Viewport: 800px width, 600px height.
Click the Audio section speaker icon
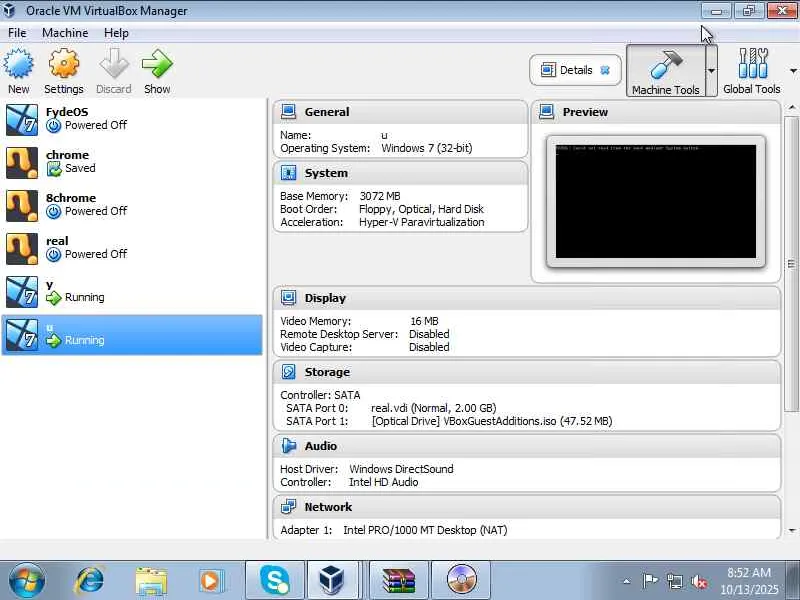(288, 446)
